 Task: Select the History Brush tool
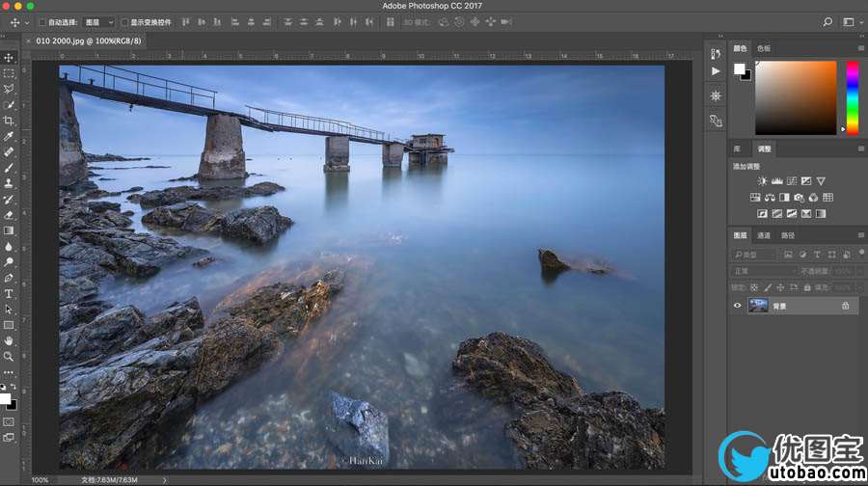tap(9, 200)
